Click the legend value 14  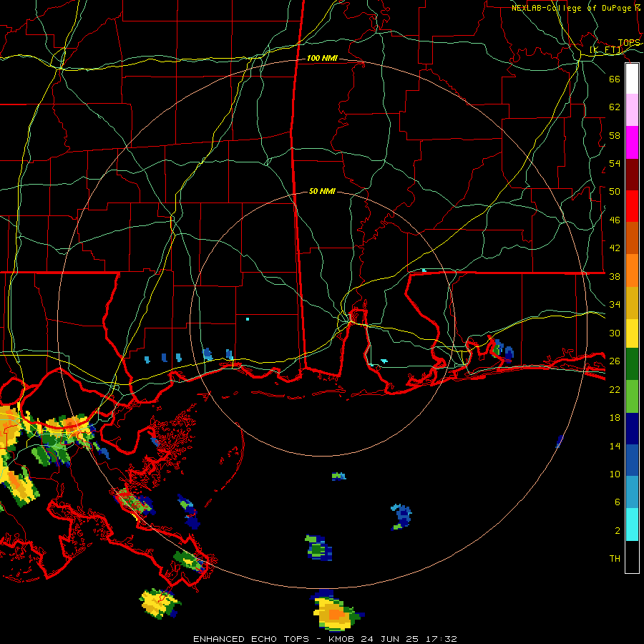[x=615, y=446]
